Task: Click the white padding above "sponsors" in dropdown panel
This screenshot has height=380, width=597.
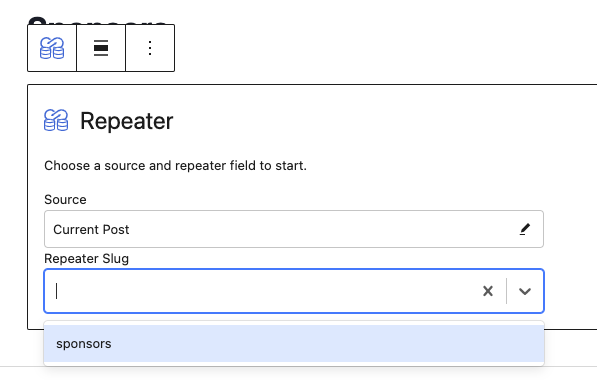Action: click(x=294, y=323)
